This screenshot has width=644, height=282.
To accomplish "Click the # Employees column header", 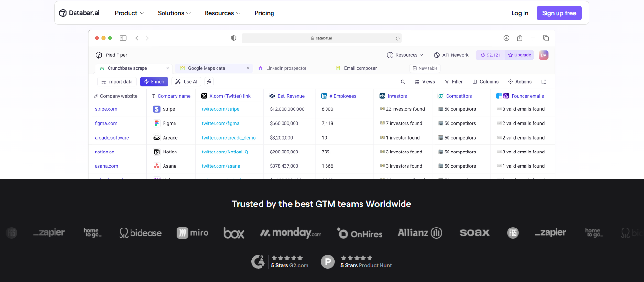I will click(x=339, y=96).
